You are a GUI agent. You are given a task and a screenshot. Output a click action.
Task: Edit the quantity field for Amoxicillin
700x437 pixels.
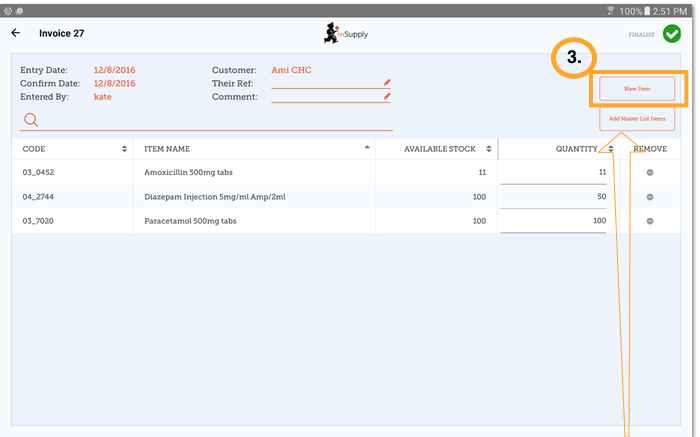[554, 173]
